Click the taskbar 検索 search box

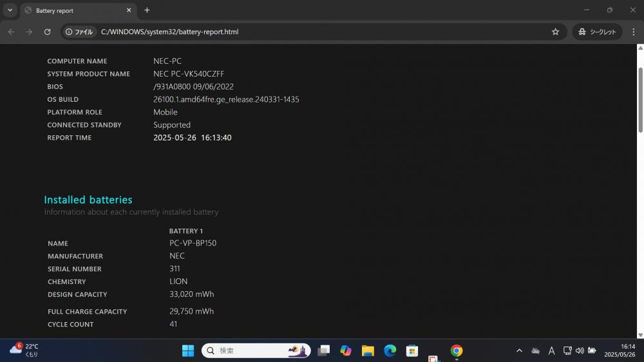pos(256,350)
